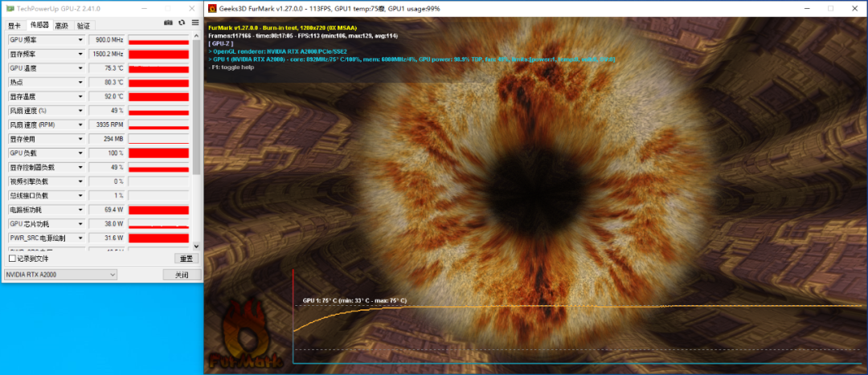The height and width of the screenshot is (375, 868).
Task: Open the GPU 负载 sensor dropdown
Action: (x=80, y=153)
